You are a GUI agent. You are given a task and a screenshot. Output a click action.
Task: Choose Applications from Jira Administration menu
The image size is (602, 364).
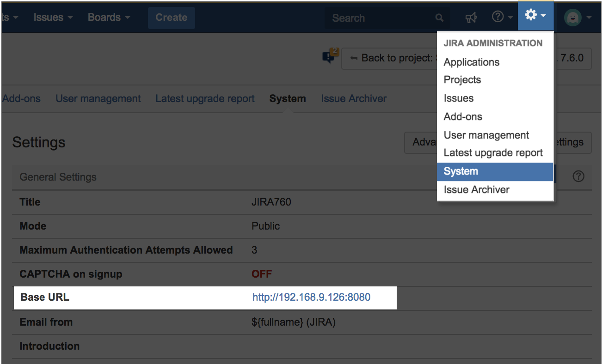pyautogui.click(x=471, y=62)
